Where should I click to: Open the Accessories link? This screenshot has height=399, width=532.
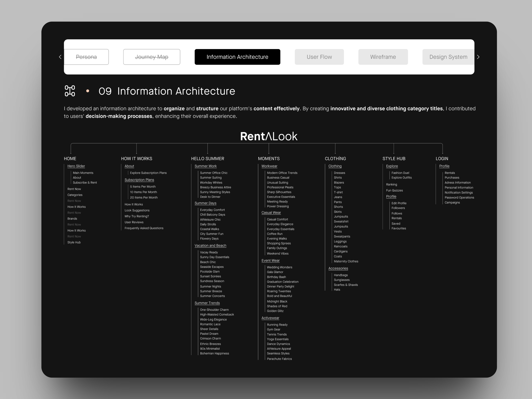pos(338,268)
